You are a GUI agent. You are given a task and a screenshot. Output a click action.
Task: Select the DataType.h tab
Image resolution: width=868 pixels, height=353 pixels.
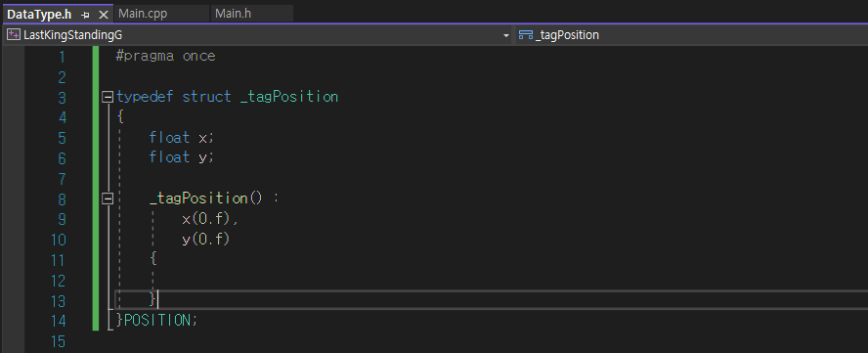coord(39,15)
